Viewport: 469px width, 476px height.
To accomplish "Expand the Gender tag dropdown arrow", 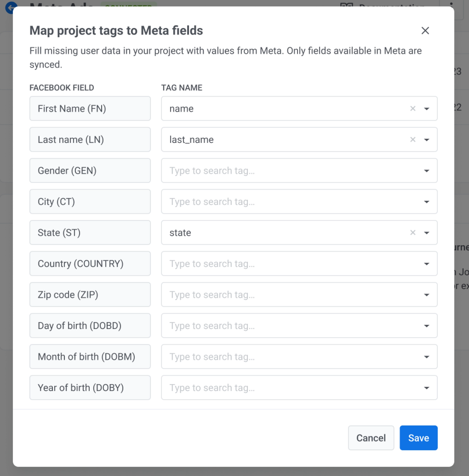I will pos(427,171).
